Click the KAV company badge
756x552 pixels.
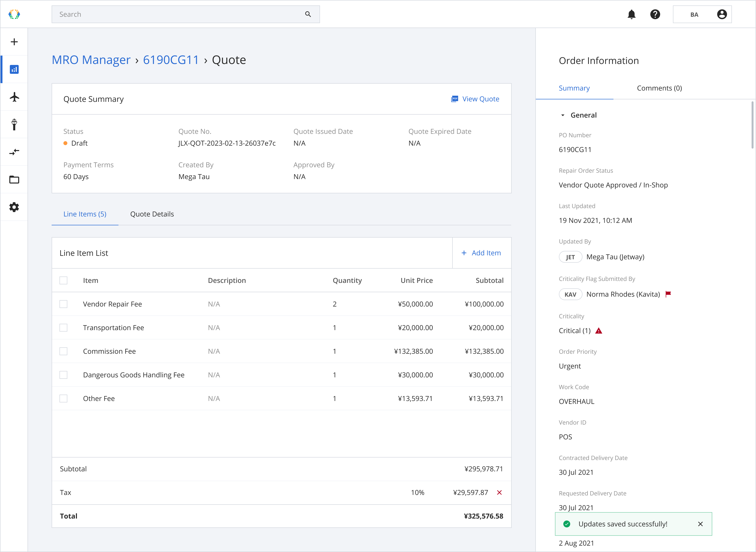pyautogui.click(x=570, y=294)
